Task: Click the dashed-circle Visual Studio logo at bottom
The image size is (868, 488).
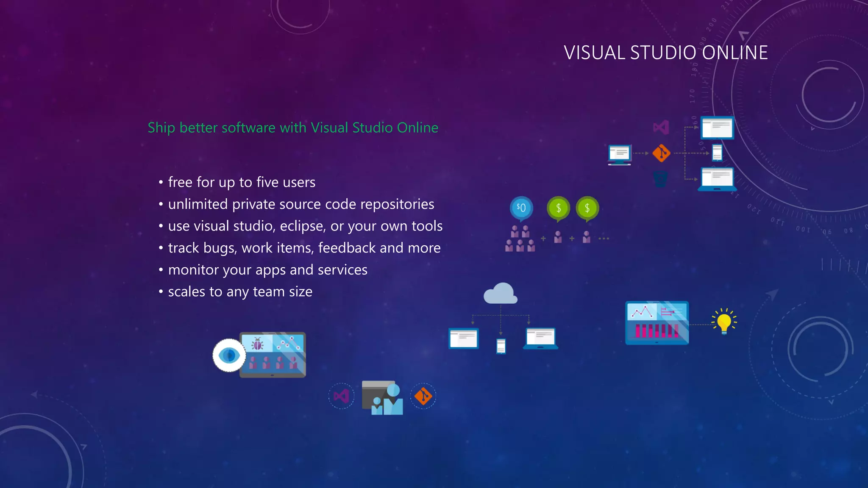Action: tap(341, 396)
